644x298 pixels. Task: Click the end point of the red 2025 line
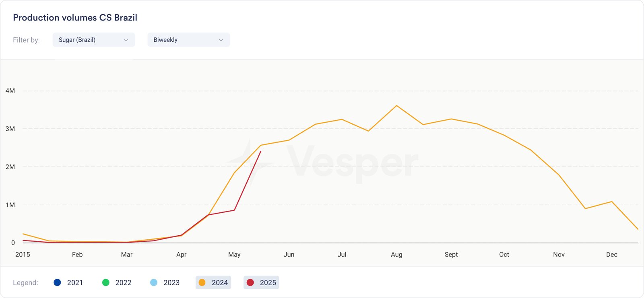coord(261,152)
